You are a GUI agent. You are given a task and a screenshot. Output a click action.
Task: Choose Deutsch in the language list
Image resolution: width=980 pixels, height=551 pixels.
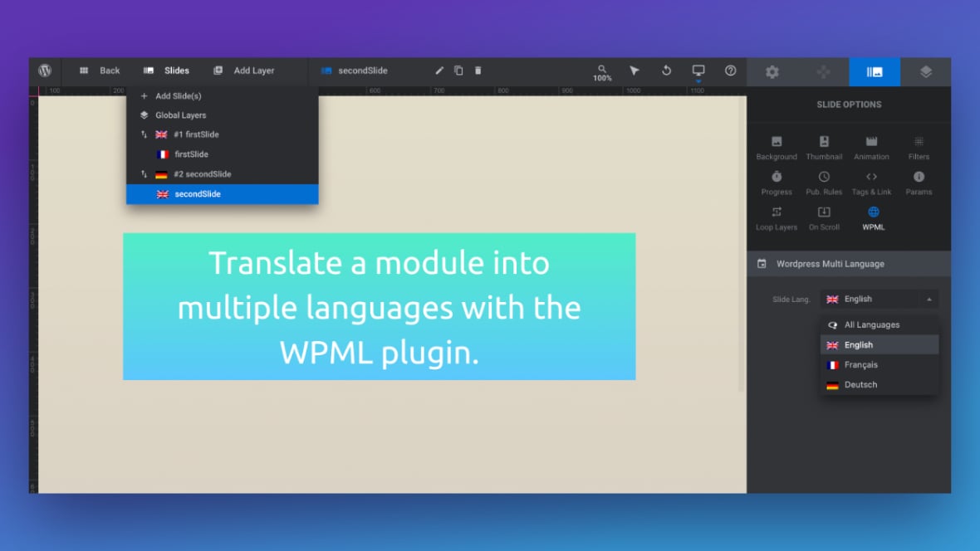[x=880, y=385]
